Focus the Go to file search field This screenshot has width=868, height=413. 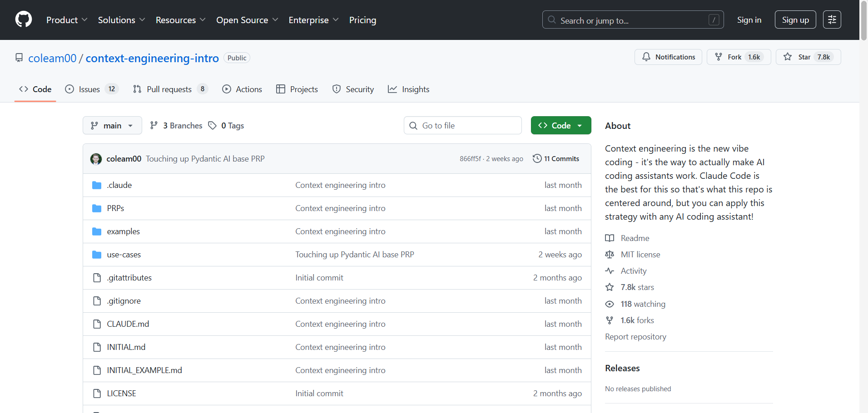pos(462,125)
